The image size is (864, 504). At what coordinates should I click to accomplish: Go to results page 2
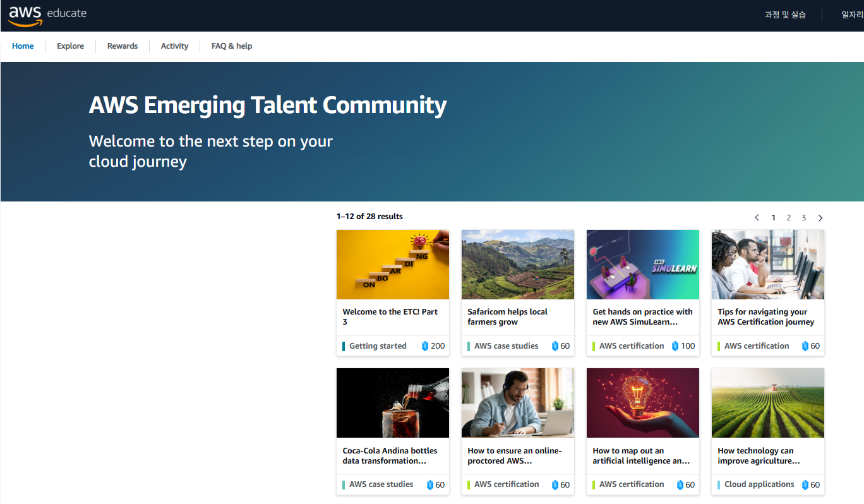point(788,218)
